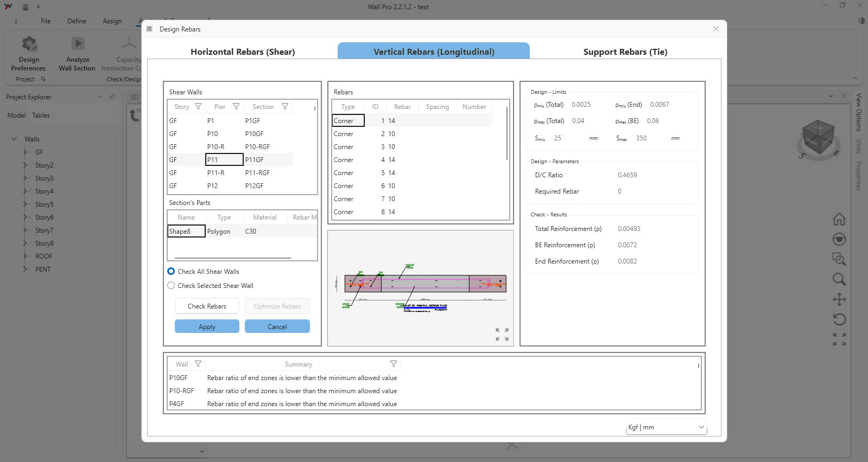Open Design Preferences gear icon

click(29, 44)
